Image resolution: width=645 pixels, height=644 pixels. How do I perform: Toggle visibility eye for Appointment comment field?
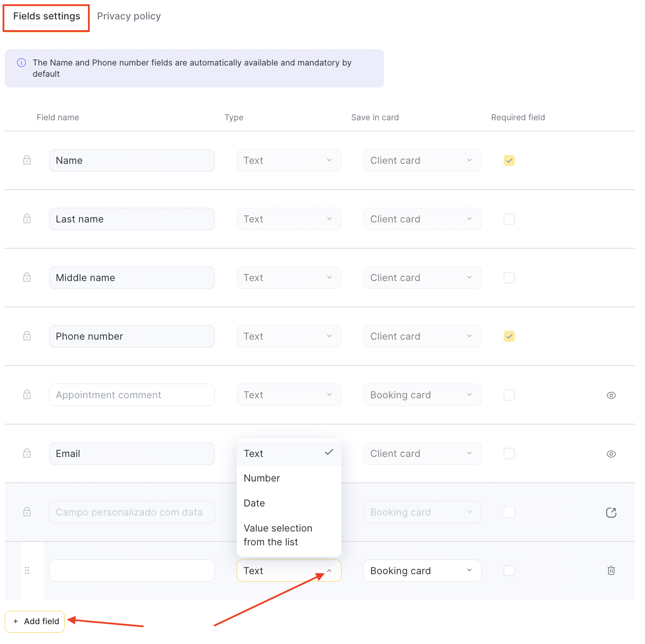611,395
